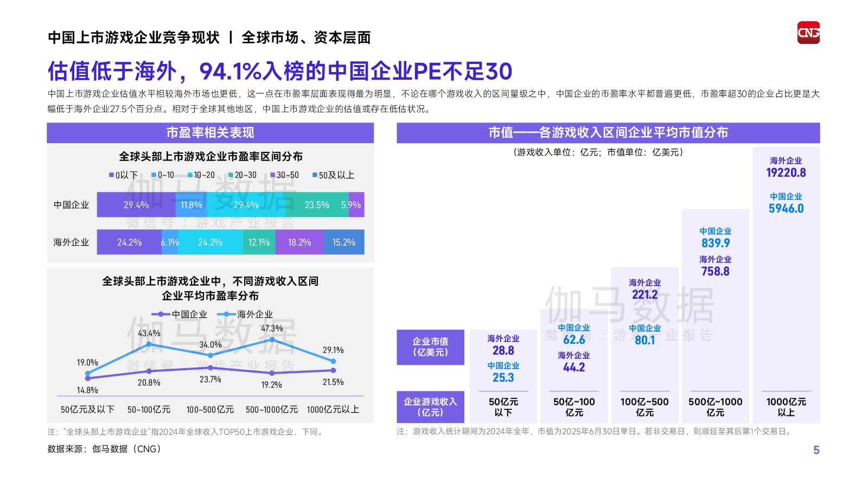This screenshot has height=488, width=868.
Task: Click the 47.3% data label
Action: pos(272,329)
